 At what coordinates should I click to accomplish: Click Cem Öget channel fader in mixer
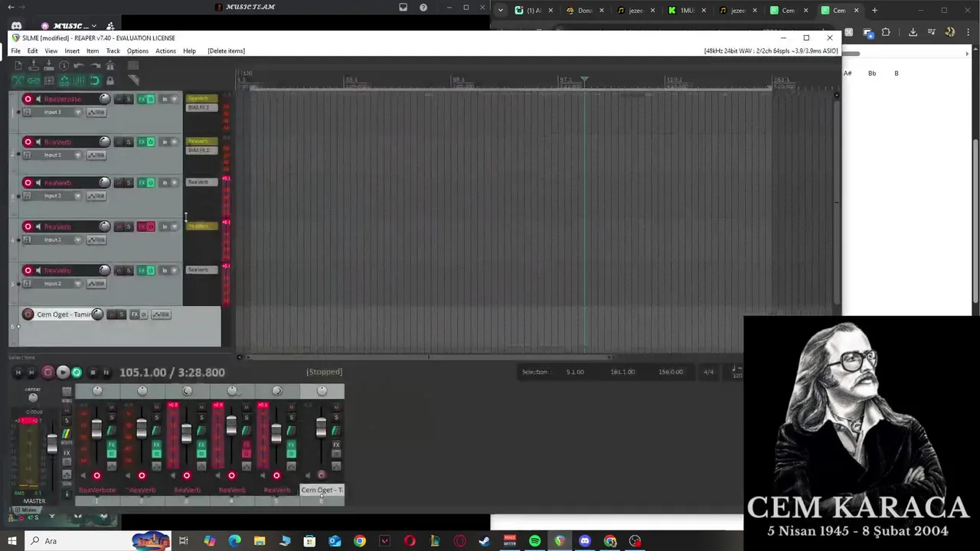(x=321, y=427)
